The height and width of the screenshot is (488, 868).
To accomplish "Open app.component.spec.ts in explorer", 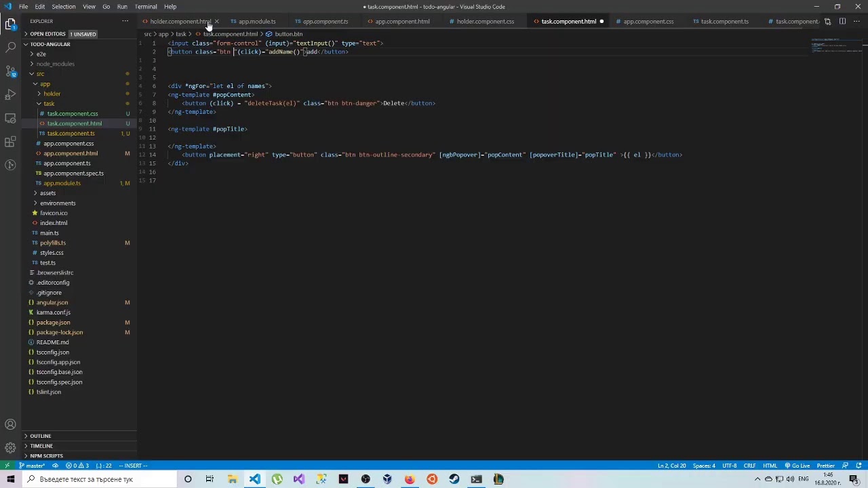I will pyautogui.click(x=73, y=174).
